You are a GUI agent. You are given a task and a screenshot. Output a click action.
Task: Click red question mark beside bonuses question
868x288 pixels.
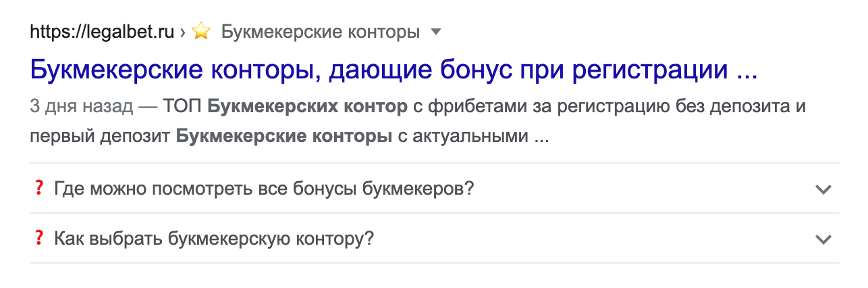(x=38, y=188)
